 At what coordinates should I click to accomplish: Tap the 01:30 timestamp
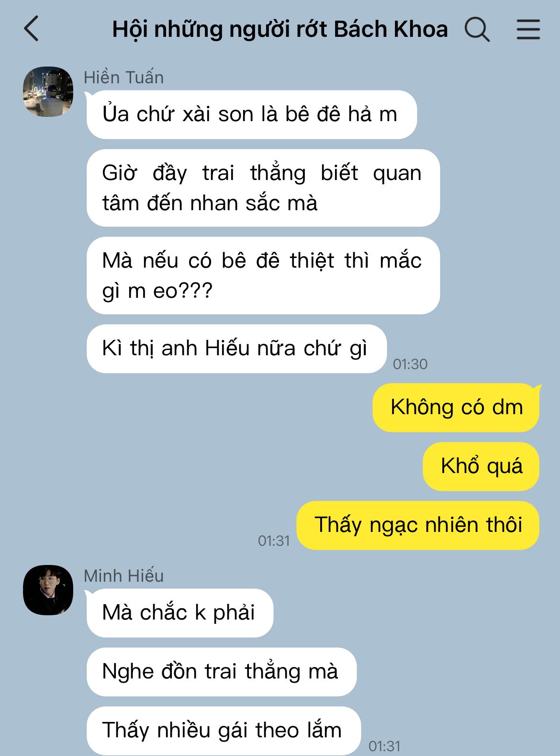[410, 364]
